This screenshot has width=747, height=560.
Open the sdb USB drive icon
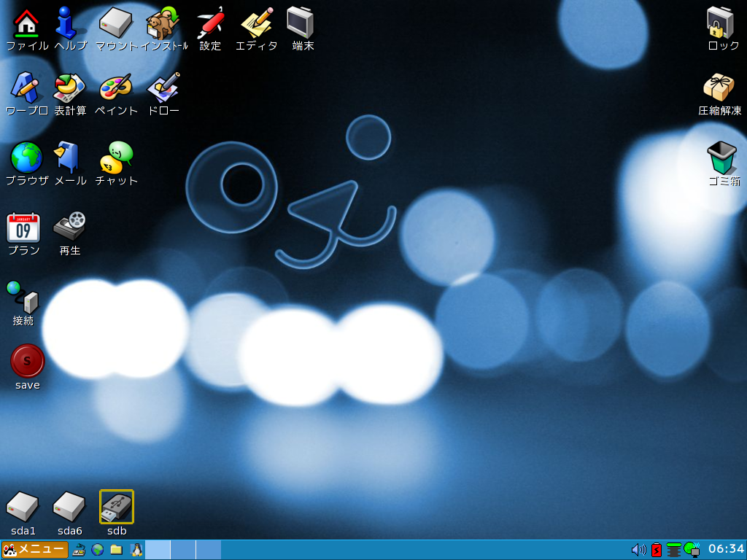[x=117, y=507]
